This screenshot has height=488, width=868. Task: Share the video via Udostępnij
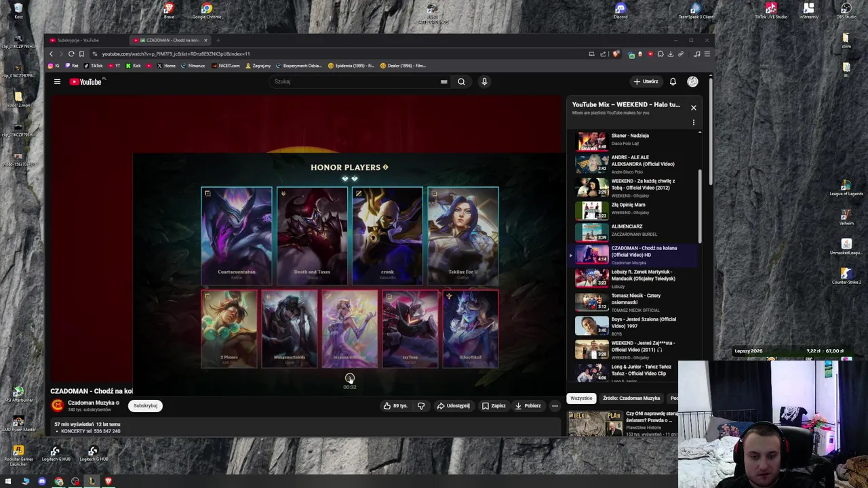pos(454,405)
